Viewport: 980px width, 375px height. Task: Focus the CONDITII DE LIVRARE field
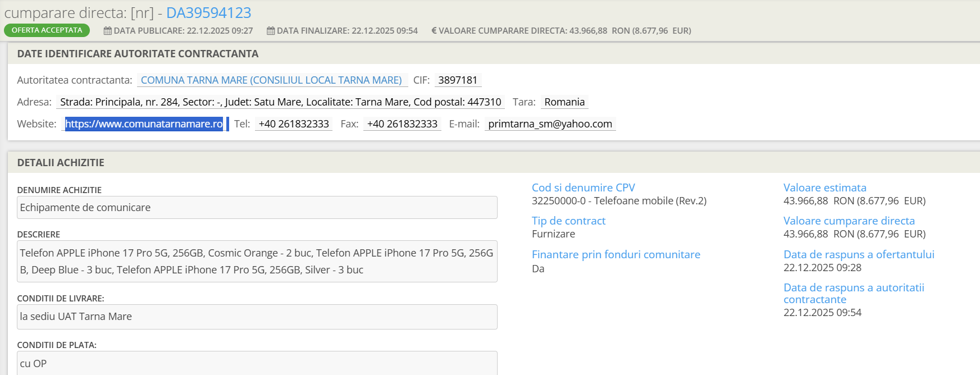point(257,317)
